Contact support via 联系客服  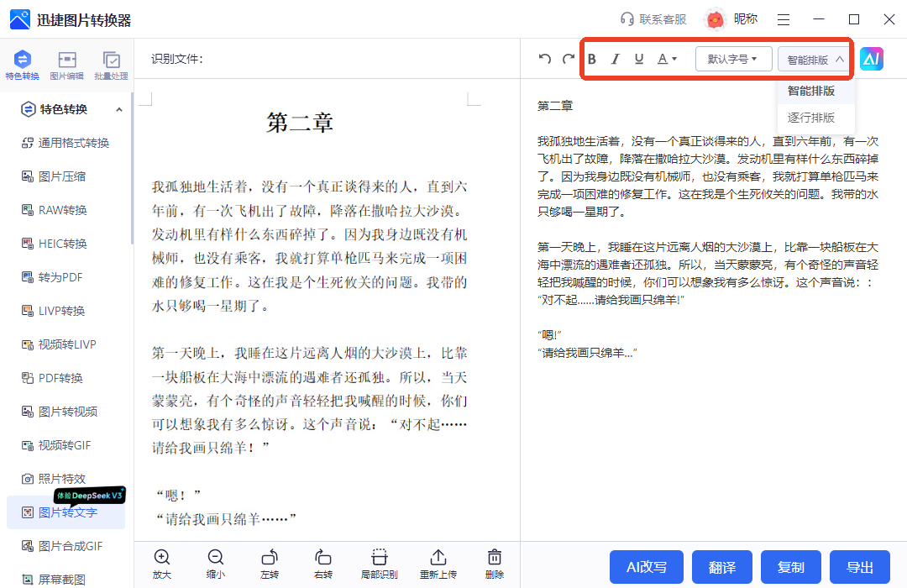click(x=653, y=19)
